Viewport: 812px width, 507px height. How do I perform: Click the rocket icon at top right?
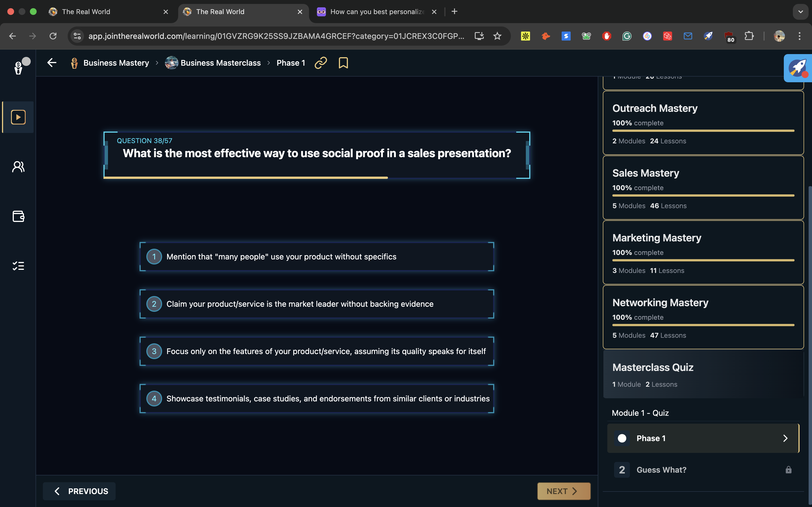click(798, 68)
